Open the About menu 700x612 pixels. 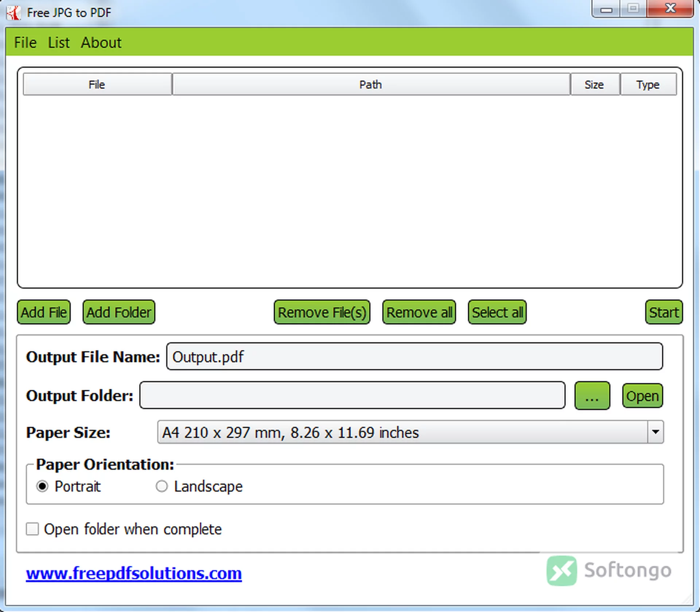click(101, 43)
